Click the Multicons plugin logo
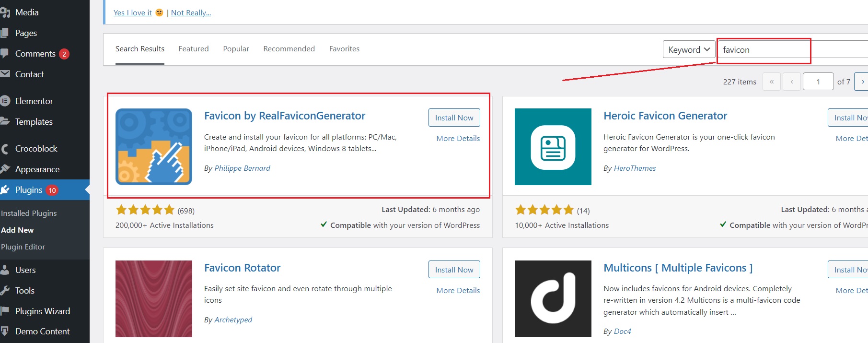Image resolution: width=868 pixels, height=343 pixels. coord(553,298)
